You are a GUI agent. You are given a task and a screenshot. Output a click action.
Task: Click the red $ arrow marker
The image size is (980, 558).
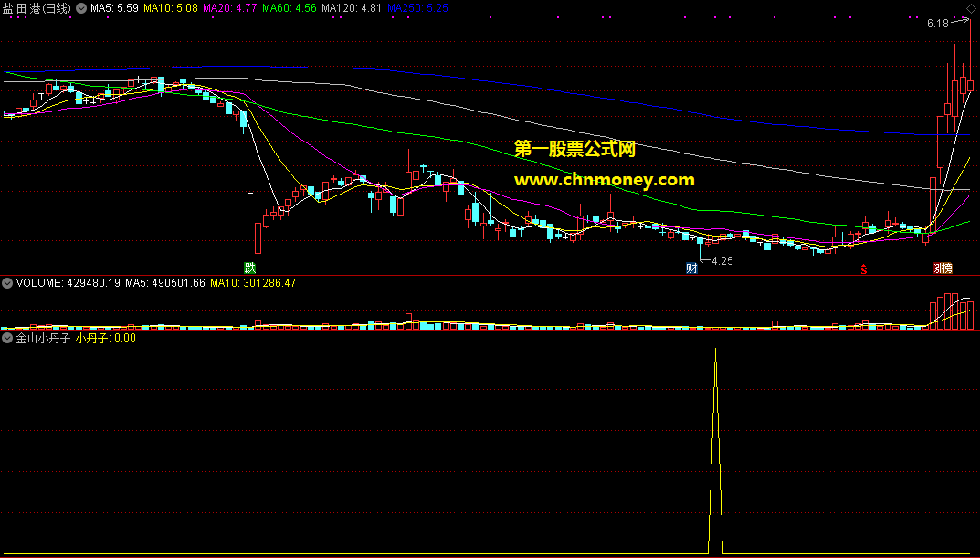coord(864,269)
